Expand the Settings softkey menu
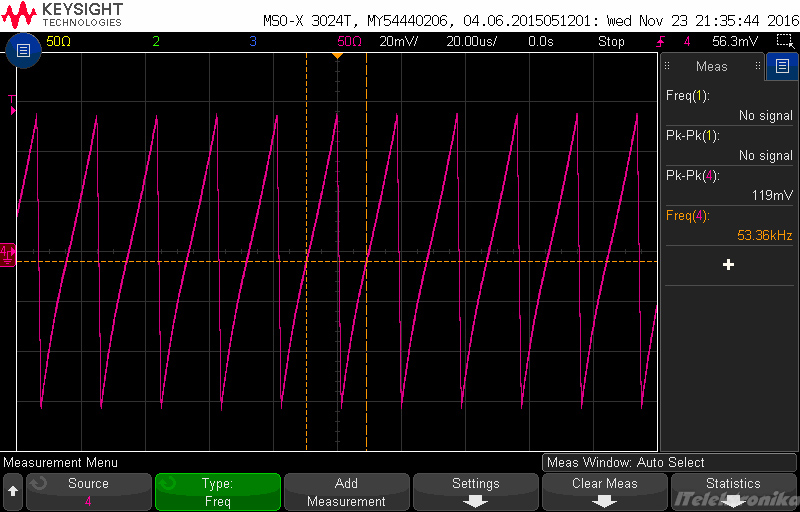Image resolution: width=800 pixels, height=512 pixels. point(476,492)
